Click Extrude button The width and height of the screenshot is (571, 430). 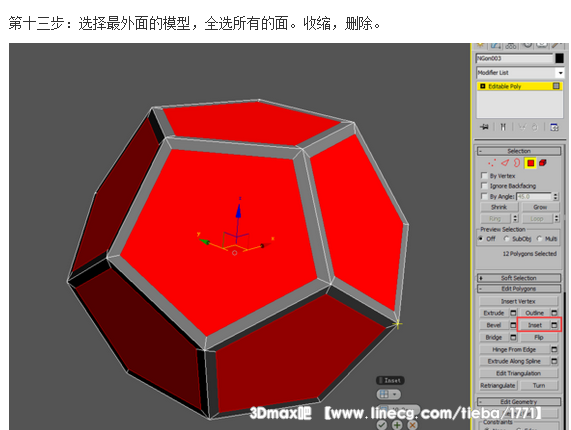[x=494, y=313]
